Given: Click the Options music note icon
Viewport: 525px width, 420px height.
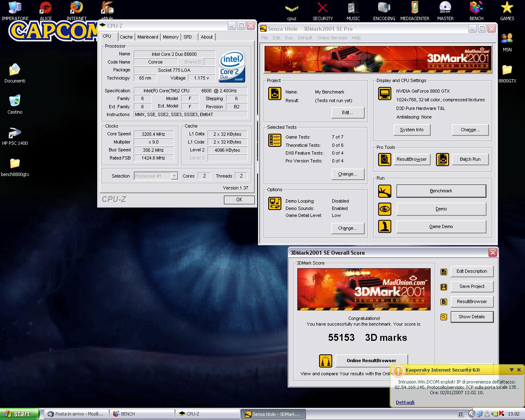Looking at the screenshot, I should 275,203.
